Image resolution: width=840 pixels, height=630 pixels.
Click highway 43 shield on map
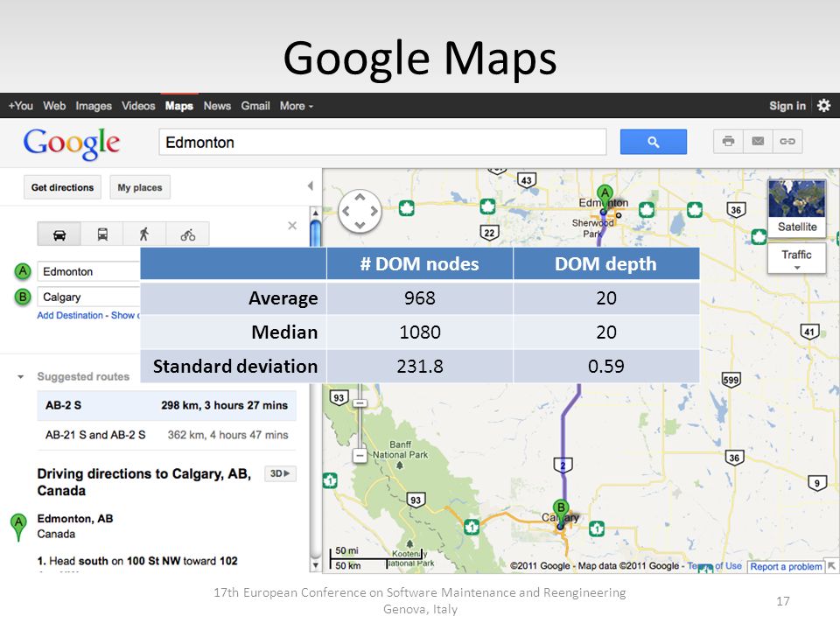(x=527, y=180)
